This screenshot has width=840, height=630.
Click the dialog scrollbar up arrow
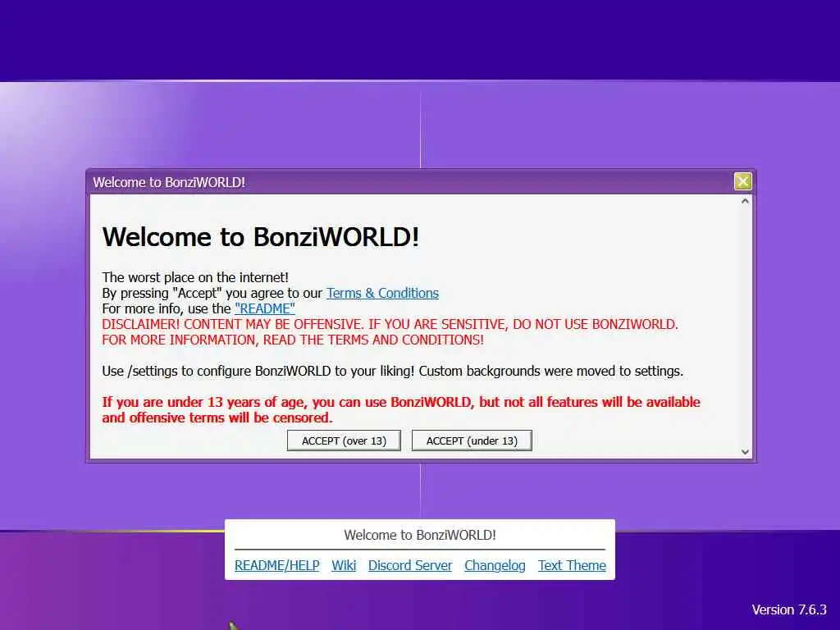[x=745, y=202]
